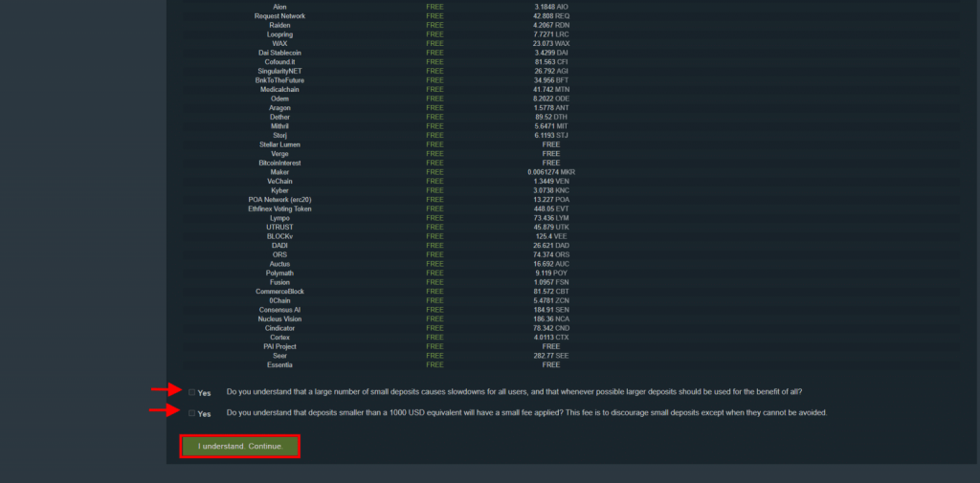Click the '81.563 CFI' fee value
The height and width of the screenshot is (483, 980).
(x=550, y=62)
